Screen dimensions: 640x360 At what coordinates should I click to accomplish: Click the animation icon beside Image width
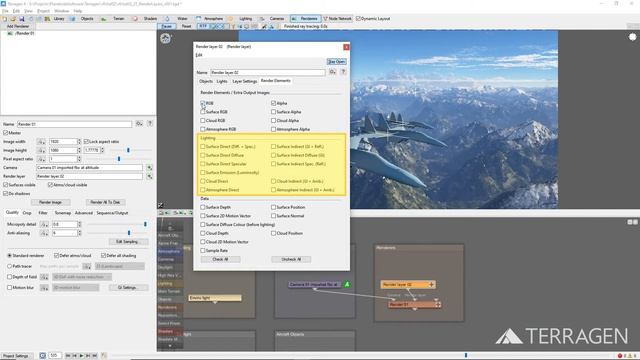pos(41,142)
